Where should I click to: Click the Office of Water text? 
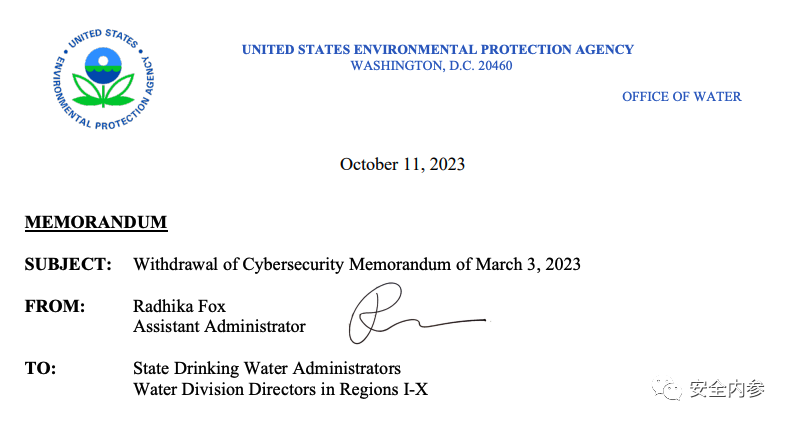click(x=681, y=97)
